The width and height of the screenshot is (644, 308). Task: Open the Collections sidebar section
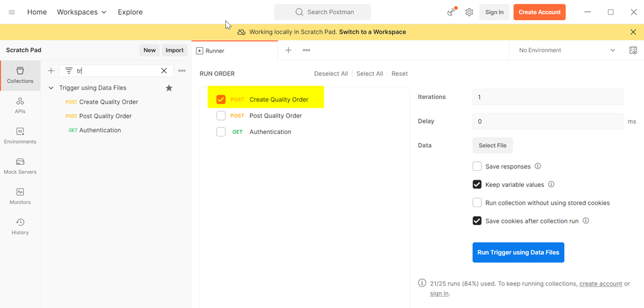[20, 76]
